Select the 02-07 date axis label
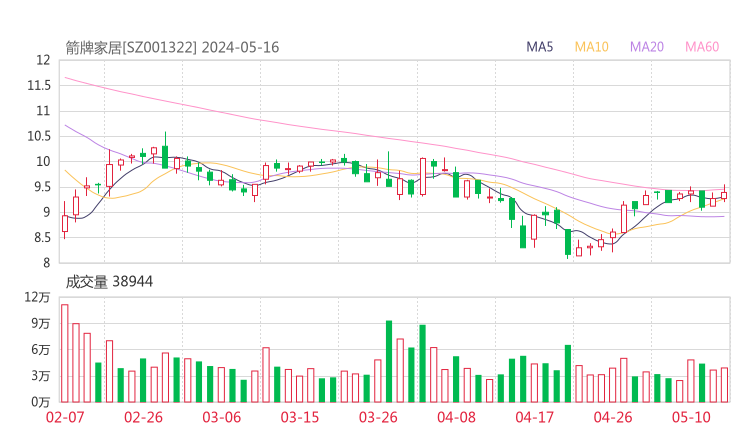 coord(65,417)
